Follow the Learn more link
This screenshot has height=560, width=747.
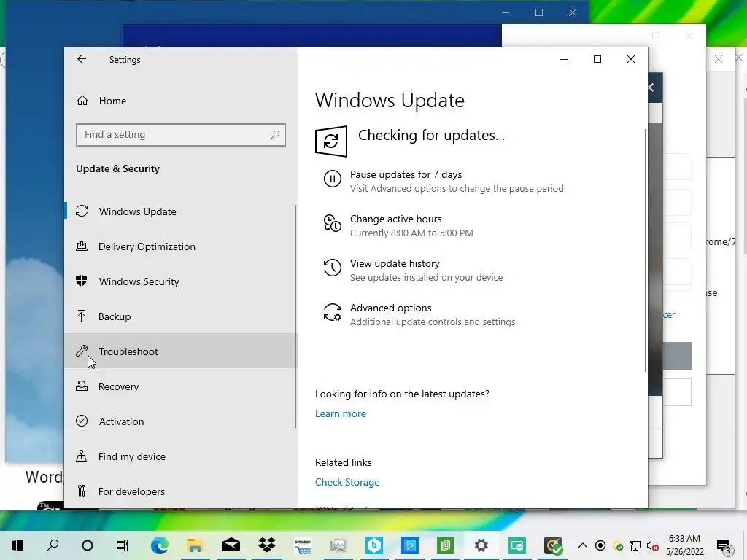pos(341,414)
